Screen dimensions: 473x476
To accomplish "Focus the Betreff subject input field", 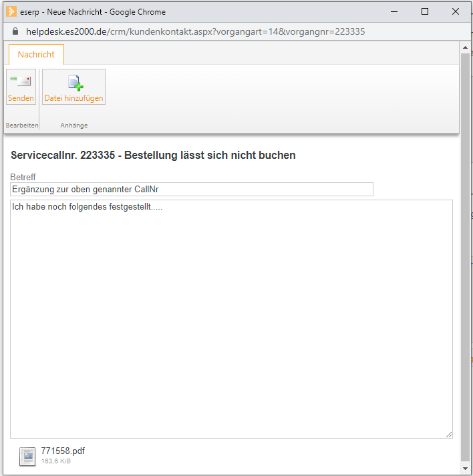I will (191, 190).
